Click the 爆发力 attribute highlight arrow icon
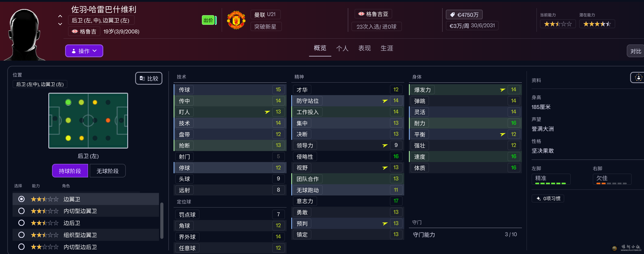 coord(503,90)
